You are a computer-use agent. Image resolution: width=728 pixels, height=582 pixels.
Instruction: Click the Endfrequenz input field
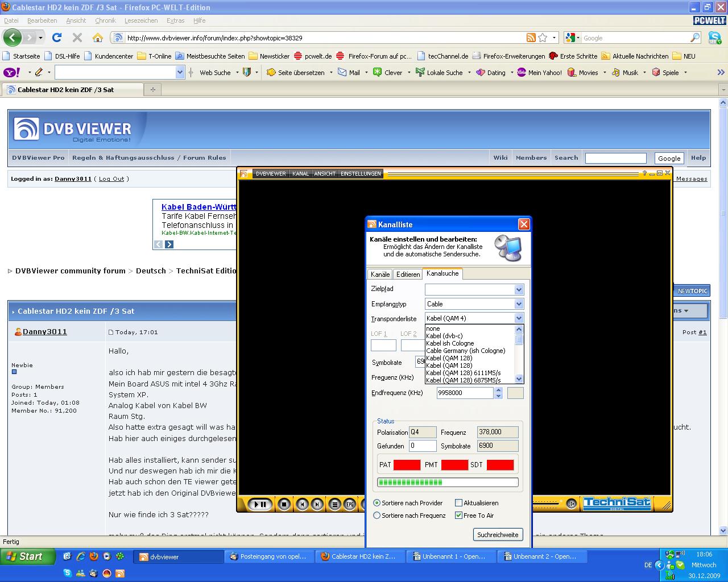(465, 393)
